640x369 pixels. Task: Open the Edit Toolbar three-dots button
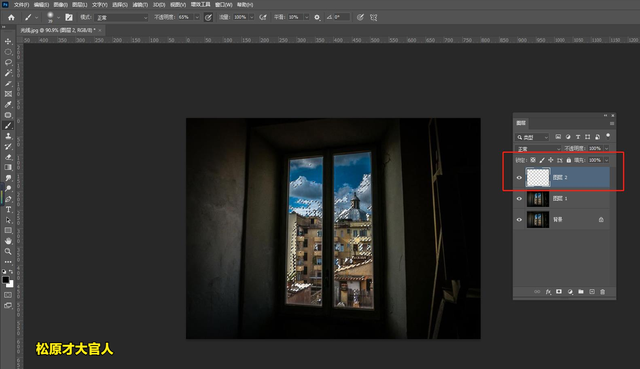tap(8, 262)
